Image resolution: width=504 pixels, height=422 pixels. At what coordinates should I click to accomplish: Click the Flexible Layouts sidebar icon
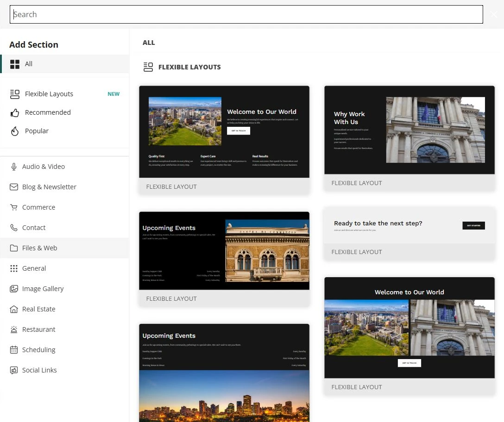[15, 94]
